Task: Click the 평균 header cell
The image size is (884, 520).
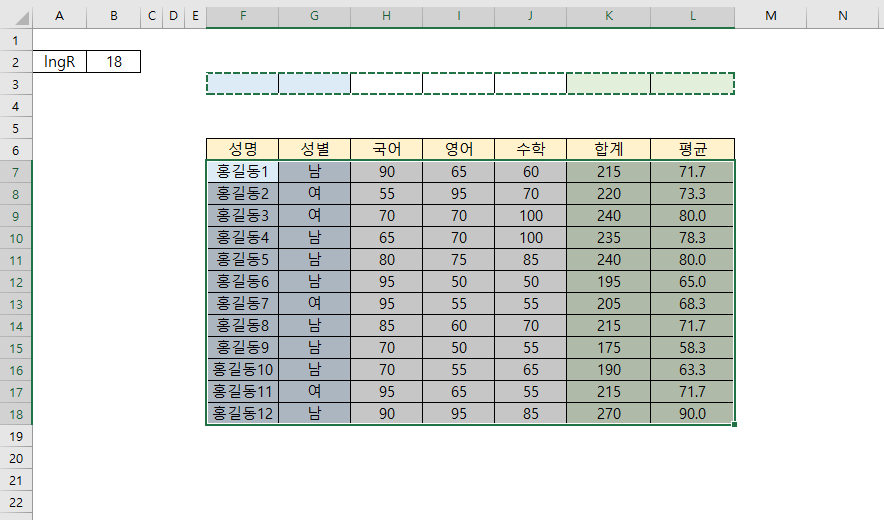Action: (692, 149)
